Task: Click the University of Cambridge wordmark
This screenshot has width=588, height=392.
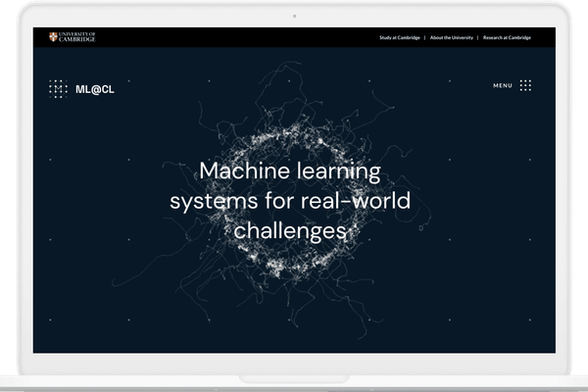Action: point(77,37)
